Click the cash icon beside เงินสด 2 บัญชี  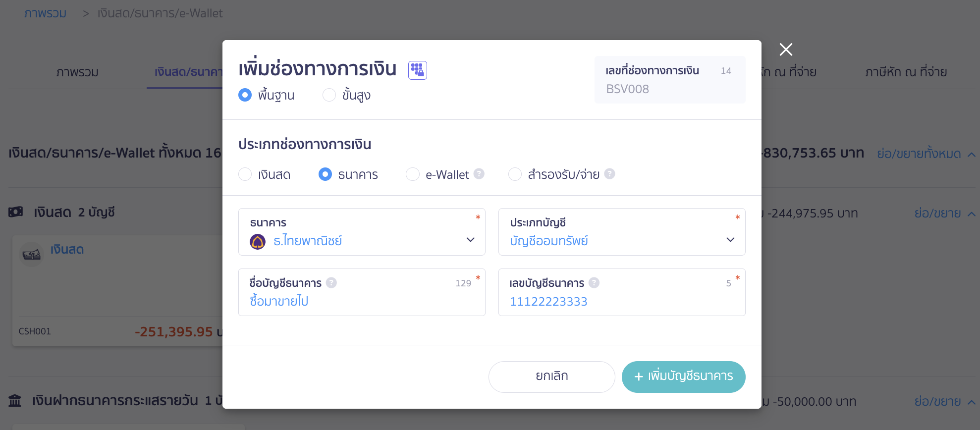[16, 212]
